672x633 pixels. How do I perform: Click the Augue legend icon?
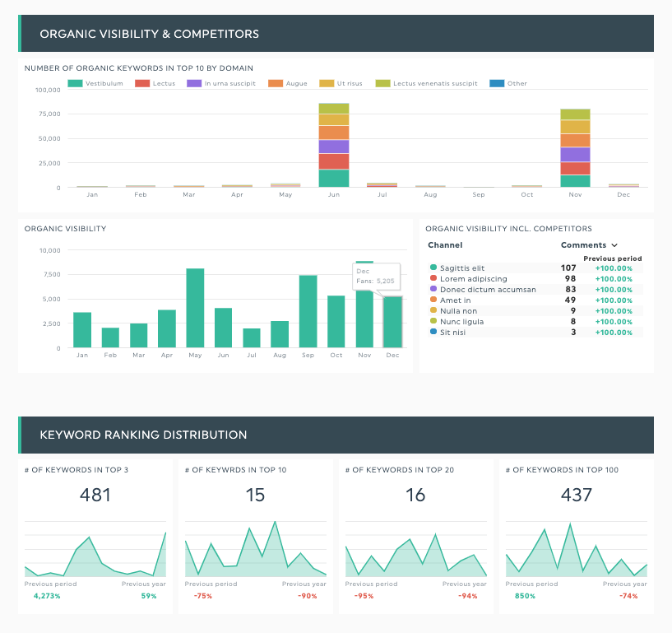276,83
